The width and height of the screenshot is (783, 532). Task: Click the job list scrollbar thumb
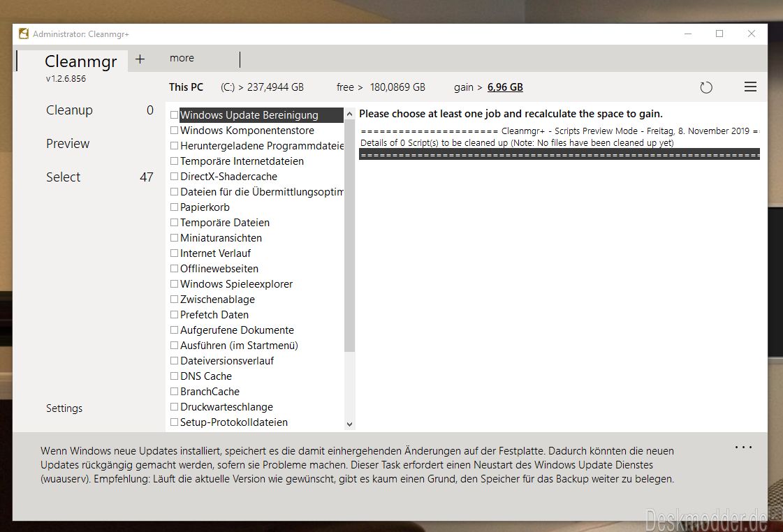[349, 235]
